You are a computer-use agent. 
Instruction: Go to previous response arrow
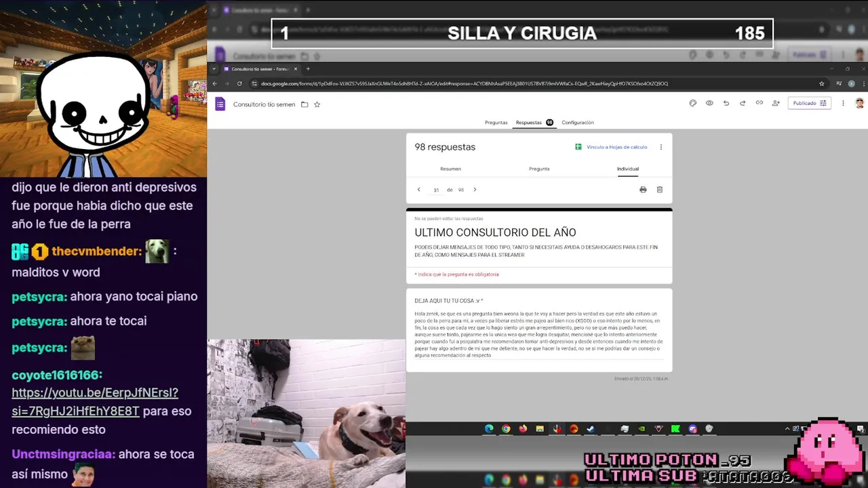pos(418,190)
